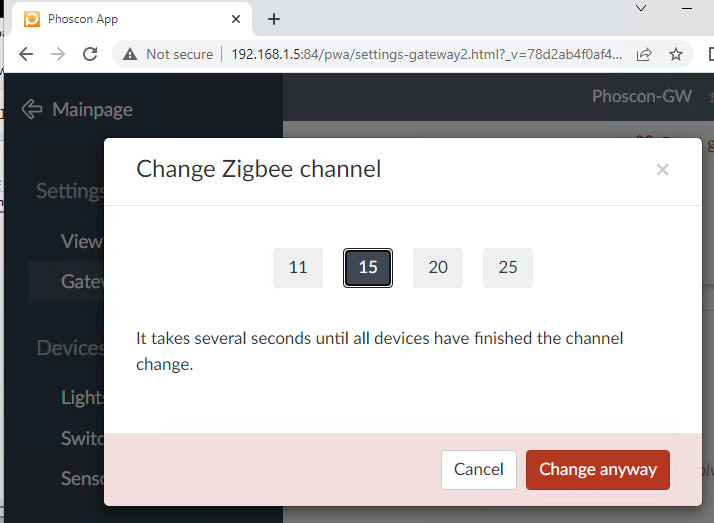Click the browser forward arrow

click(x=58, y=54)
